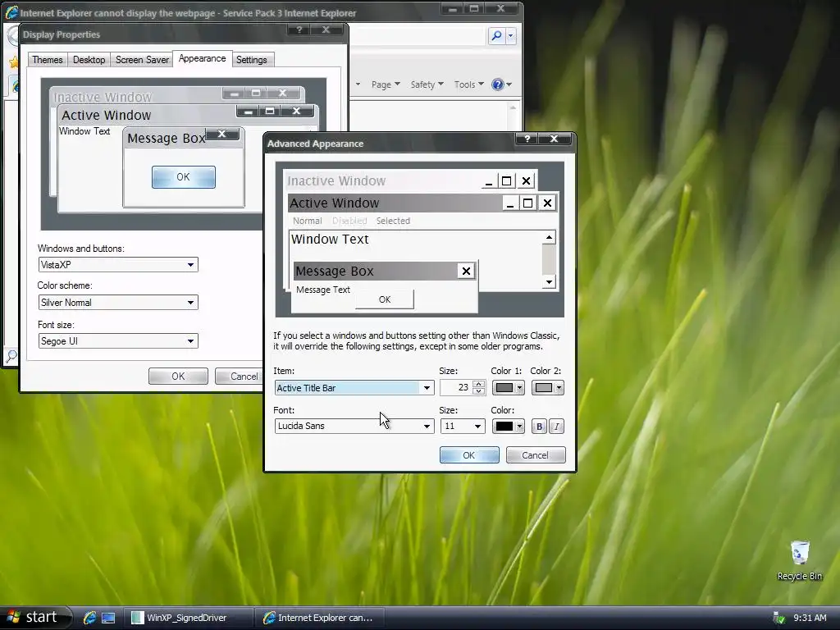Open Font size dropdown showing Segoe UI
The width and height of the screenshot is (840, 630).
pos(118,341)
